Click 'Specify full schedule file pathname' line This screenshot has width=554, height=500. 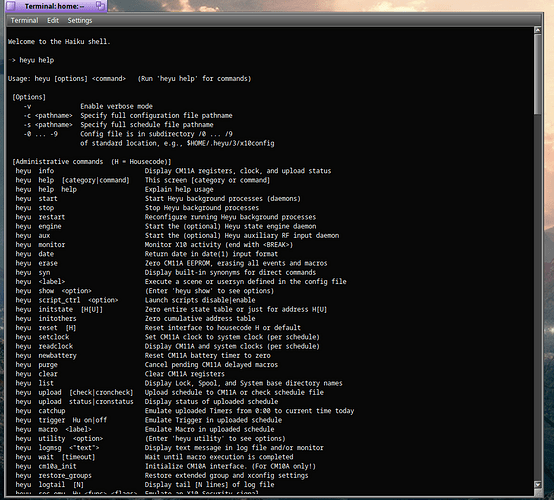coord(118,125)
